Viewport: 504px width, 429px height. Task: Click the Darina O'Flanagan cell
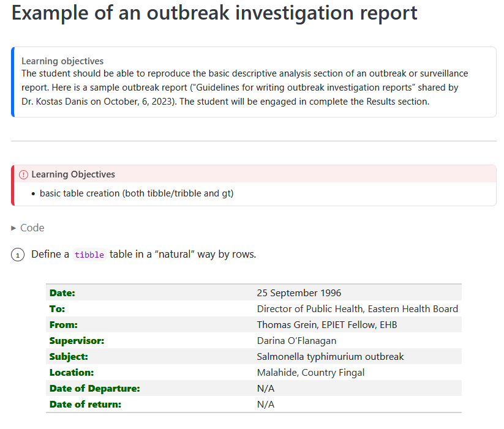[296, 341]
